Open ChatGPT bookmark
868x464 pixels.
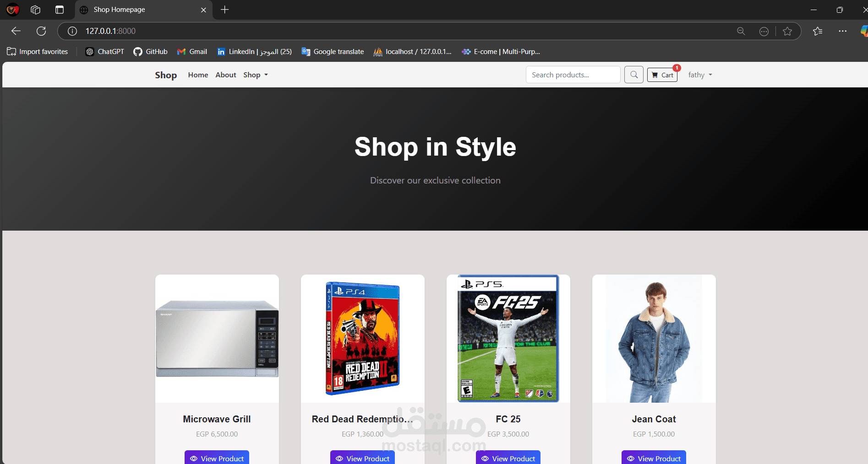click(105, 52)
